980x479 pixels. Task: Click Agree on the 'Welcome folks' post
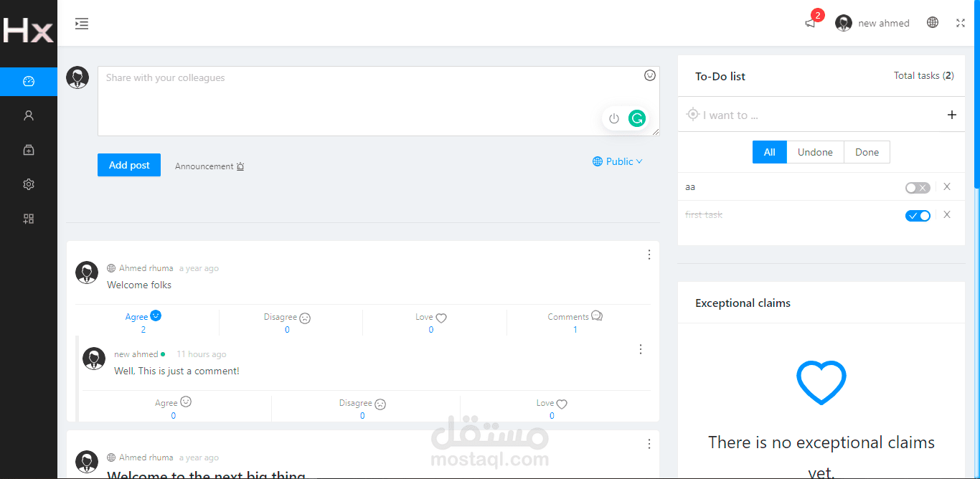143,316
